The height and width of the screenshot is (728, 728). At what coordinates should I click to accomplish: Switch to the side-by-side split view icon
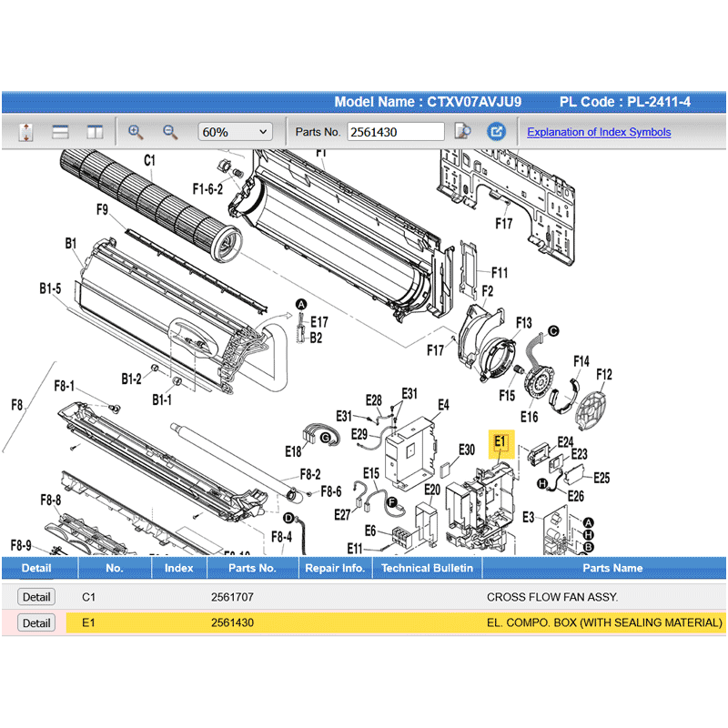click(95, 132)
